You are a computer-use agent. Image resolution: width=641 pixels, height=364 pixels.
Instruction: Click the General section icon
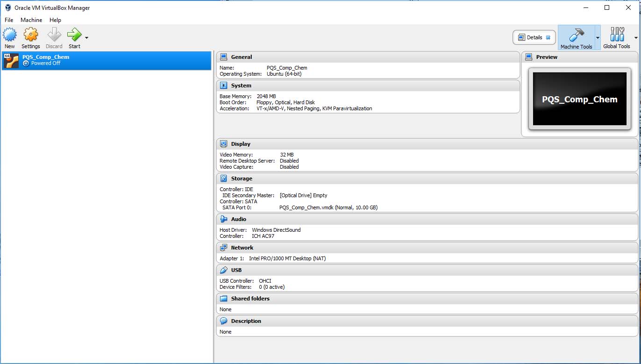[x=223, y=57]
